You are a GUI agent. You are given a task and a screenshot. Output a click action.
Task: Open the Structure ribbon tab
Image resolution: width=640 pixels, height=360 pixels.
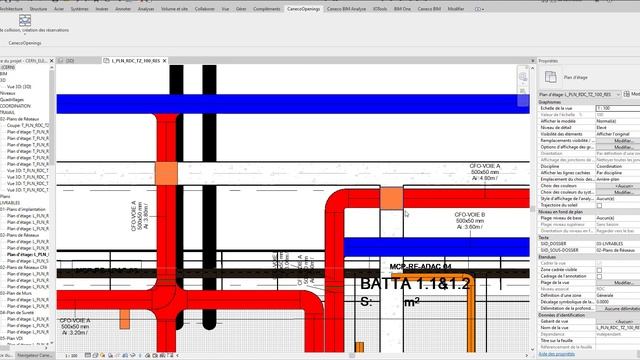pos(38,9)
